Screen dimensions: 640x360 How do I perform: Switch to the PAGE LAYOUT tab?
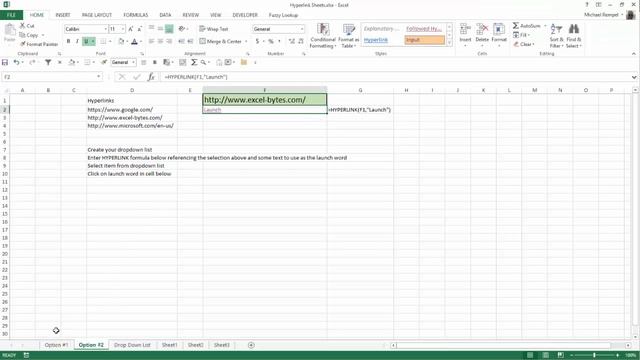point(97,15)
